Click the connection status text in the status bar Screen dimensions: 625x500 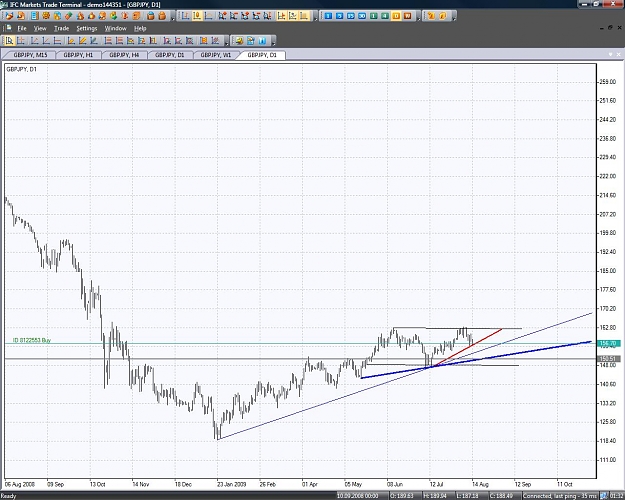click(560, 496)
